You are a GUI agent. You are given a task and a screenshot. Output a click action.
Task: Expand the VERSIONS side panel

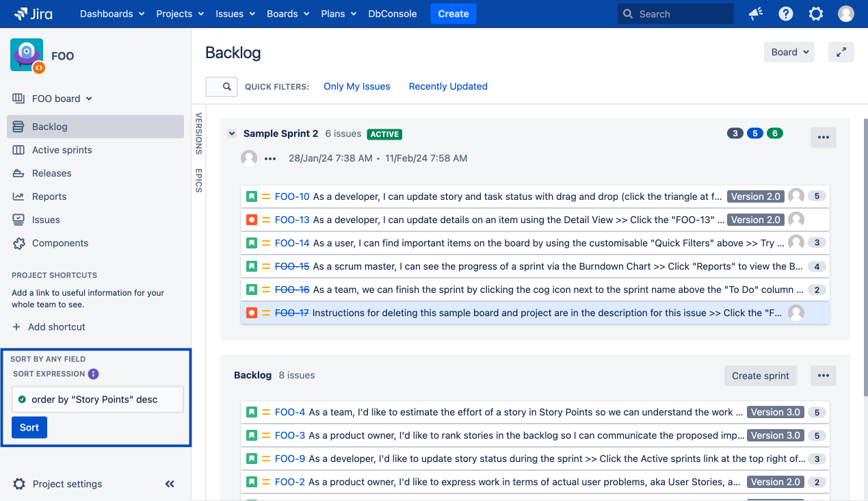199,133
